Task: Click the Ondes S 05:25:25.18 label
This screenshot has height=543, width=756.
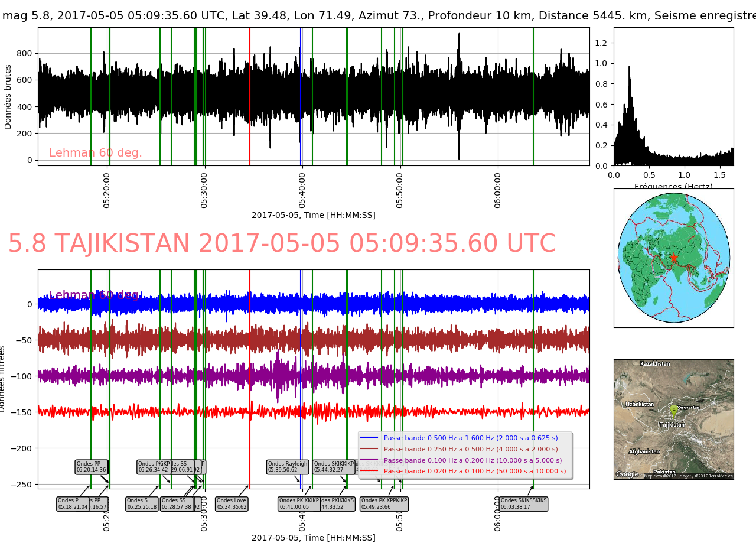Action: coord(142,503)
